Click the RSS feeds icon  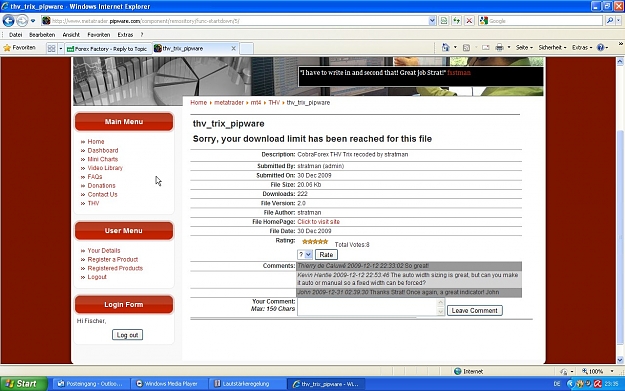(x=466, y=47)
